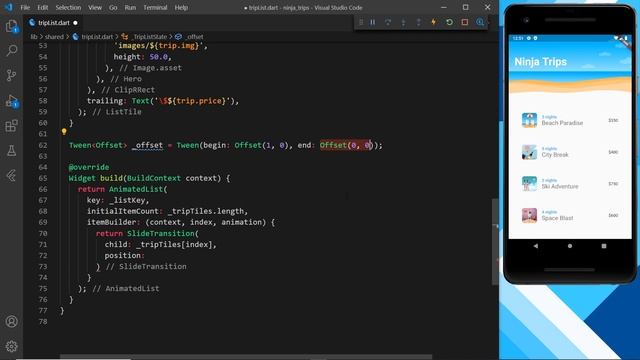Screen dimensions: 640x360
Task: Click _tripTiles.length on line 68
Action: tap(205, 211)
